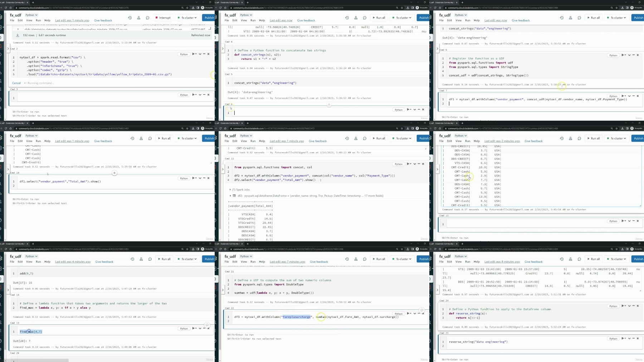Bookmark page with star in browser showing Interrupt button
Screen dimensions: 644x362
pyautogui.click(x=187, y=8)
